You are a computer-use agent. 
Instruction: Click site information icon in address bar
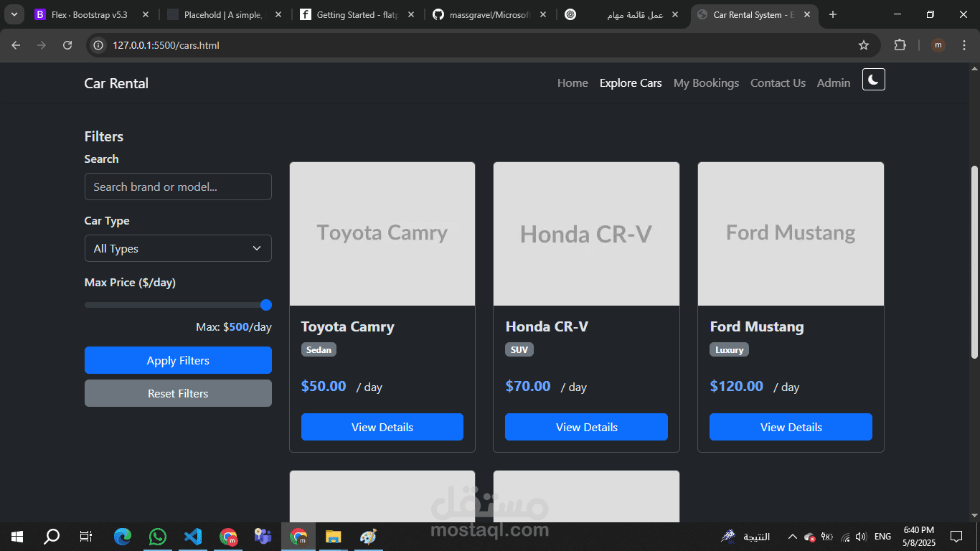(99, 45)
